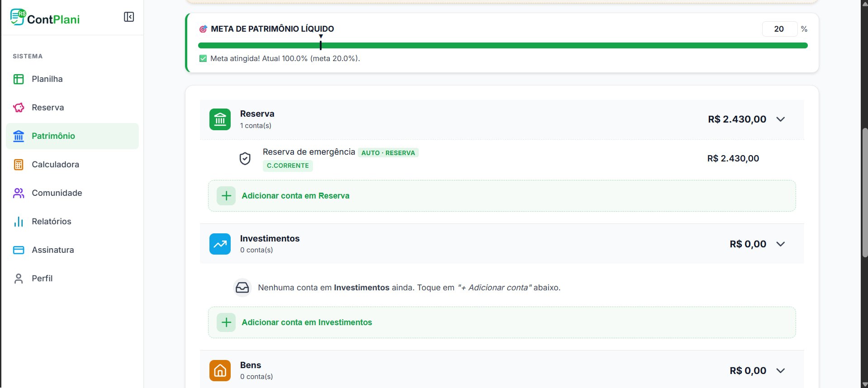Click the orange house icon for Bens
The image size is (868, 388).
[220, 371]
